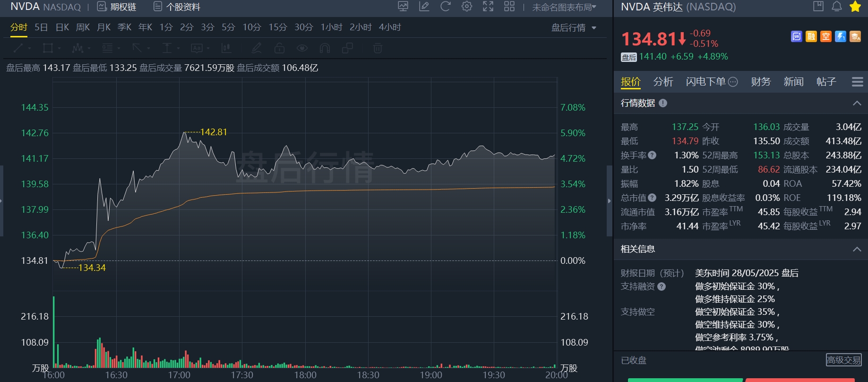Toggle drawings visibility eye icon
868x382 pixels.
(302, 48)
